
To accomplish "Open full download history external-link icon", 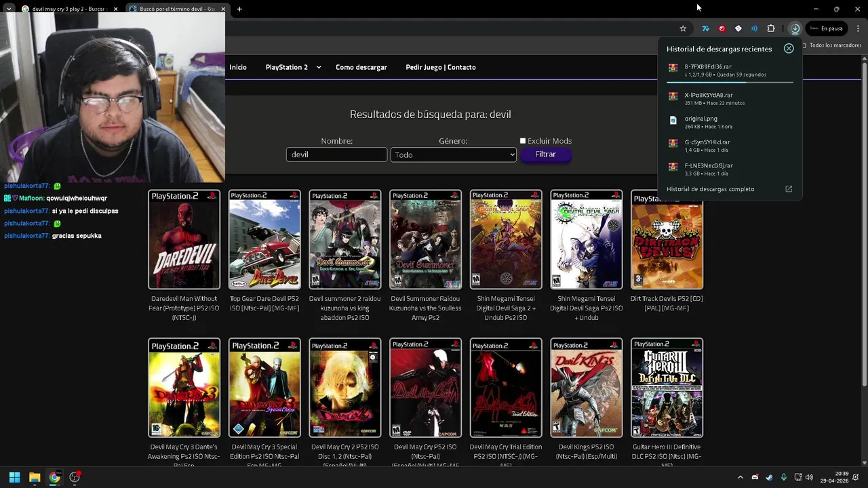I will [x=789, y=189].
